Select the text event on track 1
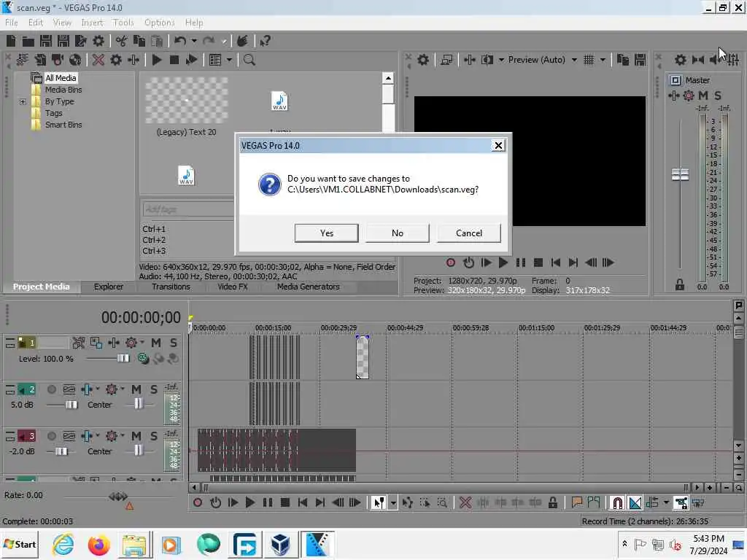This screenshot has height=560, width=747. pyautogui.click(x=363, y=357)
